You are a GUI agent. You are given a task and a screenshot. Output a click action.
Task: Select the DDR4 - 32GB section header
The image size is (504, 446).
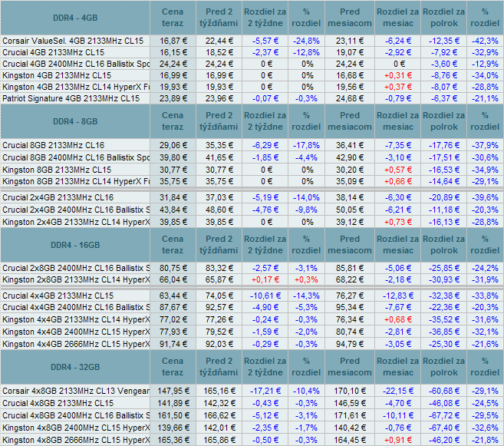75,367
